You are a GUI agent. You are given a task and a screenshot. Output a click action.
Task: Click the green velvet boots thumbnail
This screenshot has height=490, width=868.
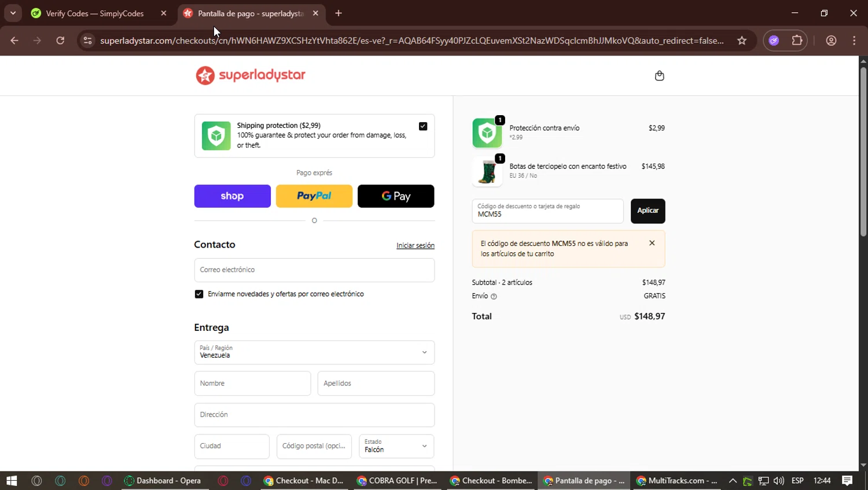pyautogui.click(x=487, y=171)
